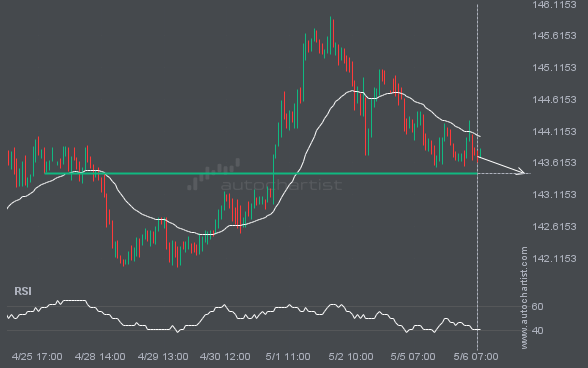Click the 4/30 12:00 time label
This screenshot has height=368, width=588.
coord(225,356)
